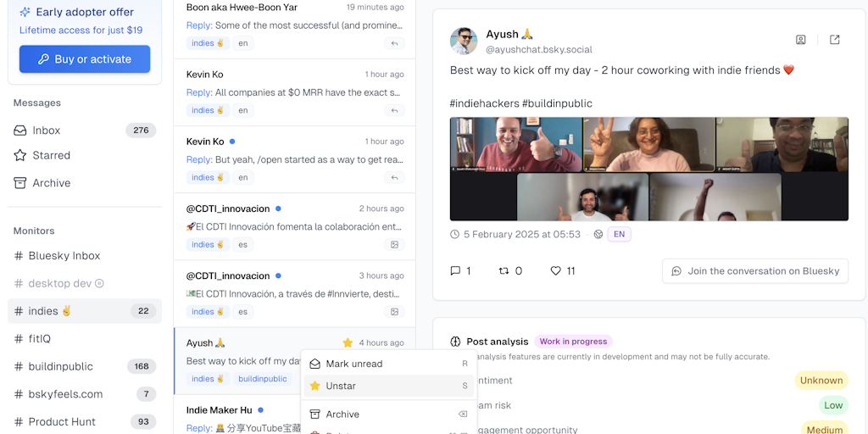Screen dimensions: 868x434
Task: Click the Low spam risk badge
Action: pos(834,405)
